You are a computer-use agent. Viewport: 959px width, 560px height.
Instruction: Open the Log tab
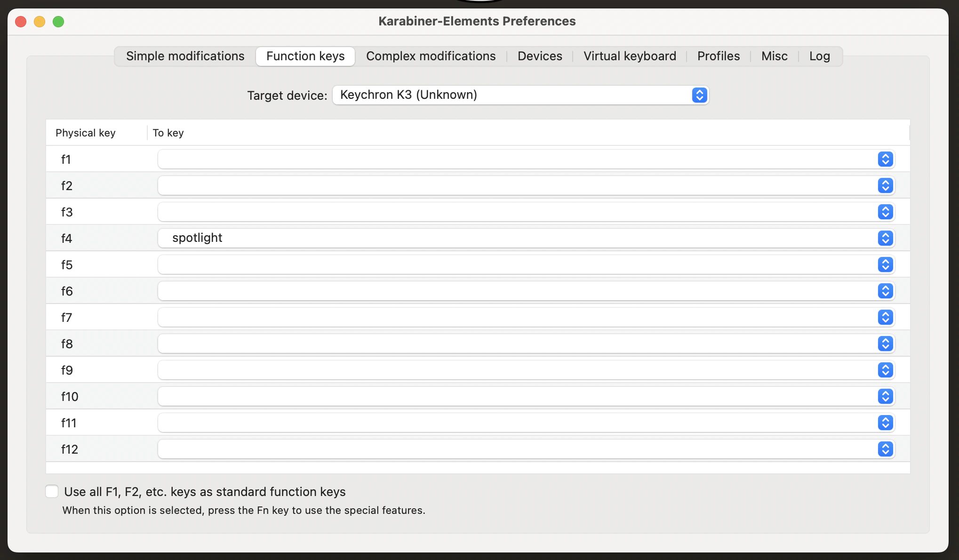(x=819, y=56)
